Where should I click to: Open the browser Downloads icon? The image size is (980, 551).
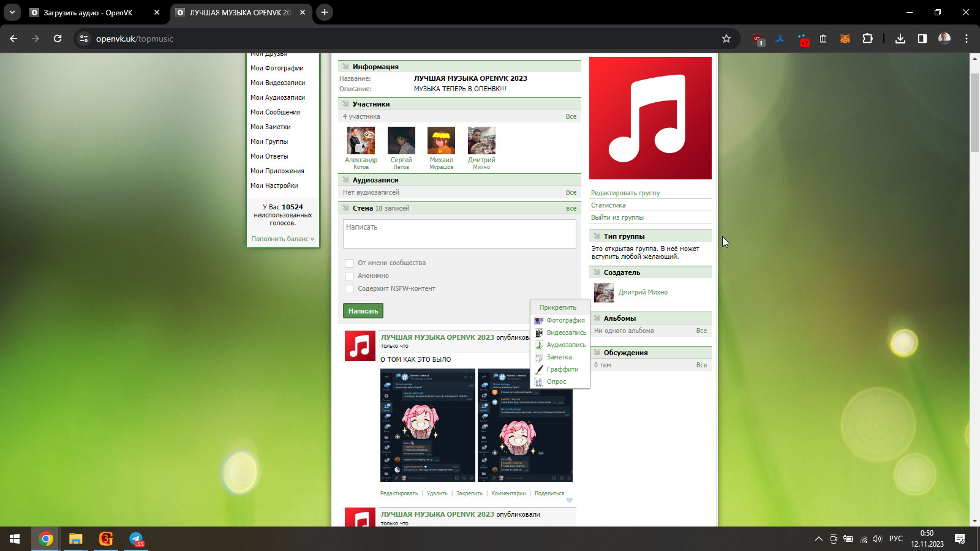pos(900,39)
